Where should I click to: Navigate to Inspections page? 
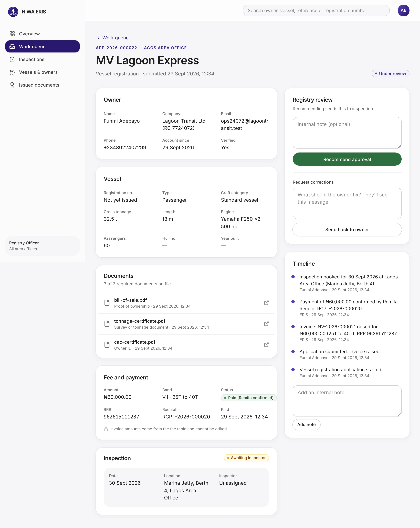pyautogui.click(x=42, y=59)
